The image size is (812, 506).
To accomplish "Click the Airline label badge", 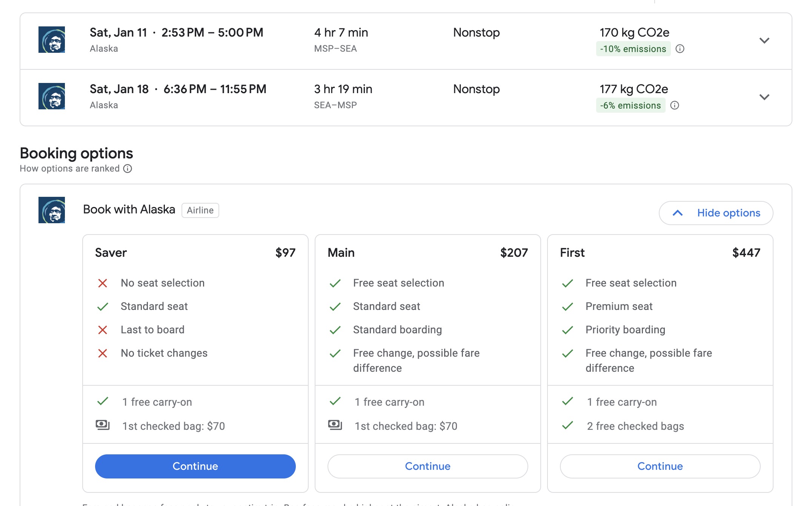I will (200, 210).
